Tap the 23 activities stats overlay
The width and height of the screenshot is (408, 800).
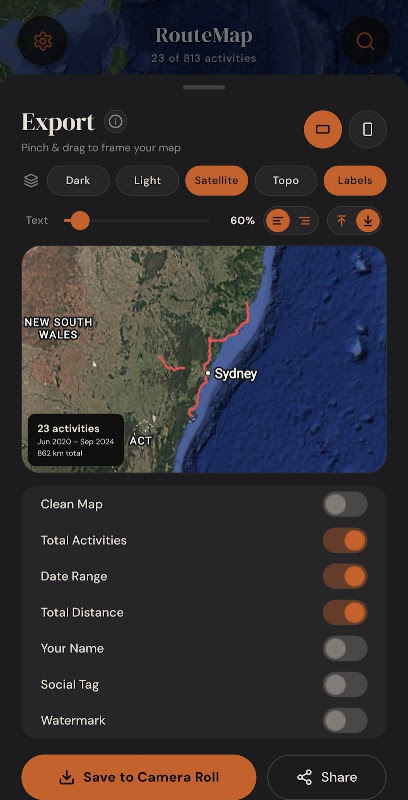(76, 440)
